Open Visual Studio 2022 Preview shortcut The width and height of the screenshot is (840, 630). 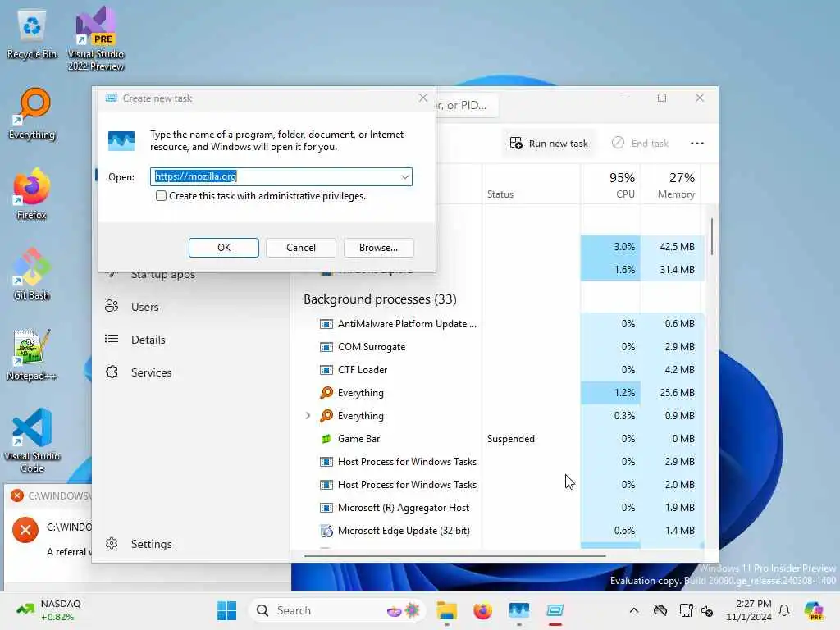pos(95,39)
